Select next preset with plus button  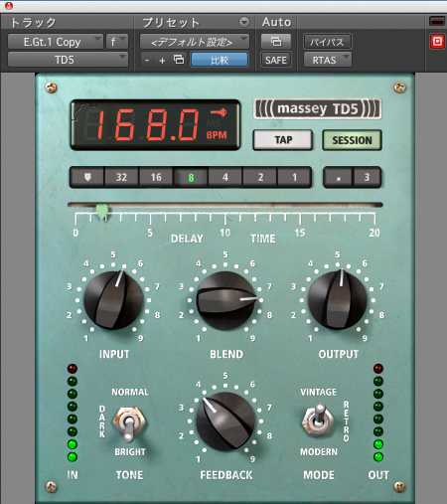click(162, 60)
